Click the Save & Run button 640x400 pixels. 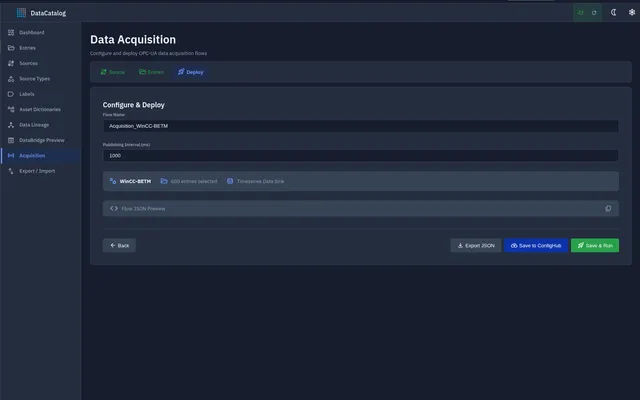(595, 245)
